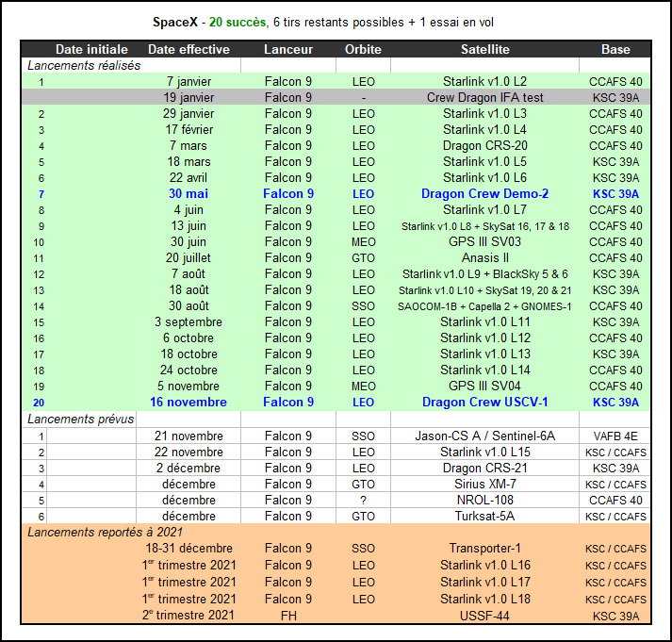Viewport: 672px width, 642px height.
Task: Select the '4 juin' date cell
Action: 188,209
